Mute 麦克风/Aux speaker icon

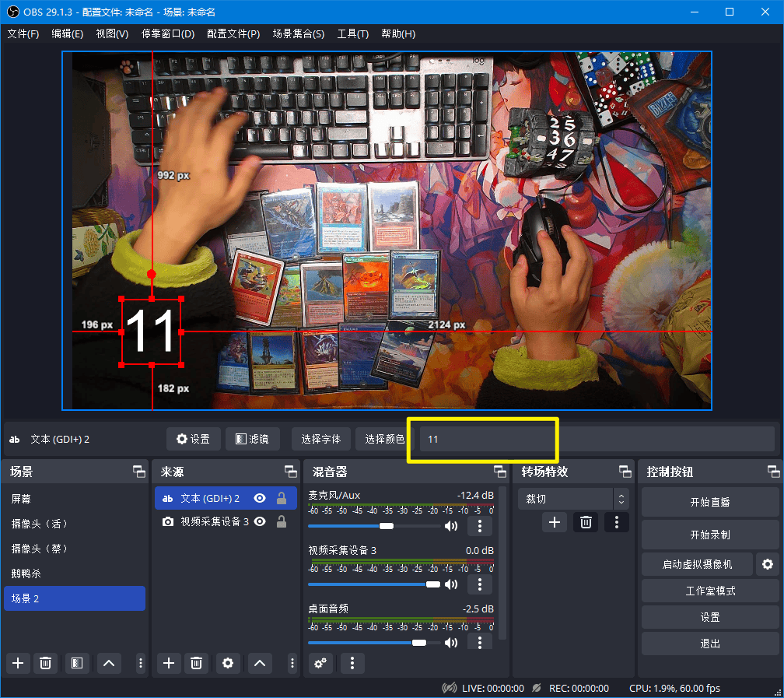[451, 526]
